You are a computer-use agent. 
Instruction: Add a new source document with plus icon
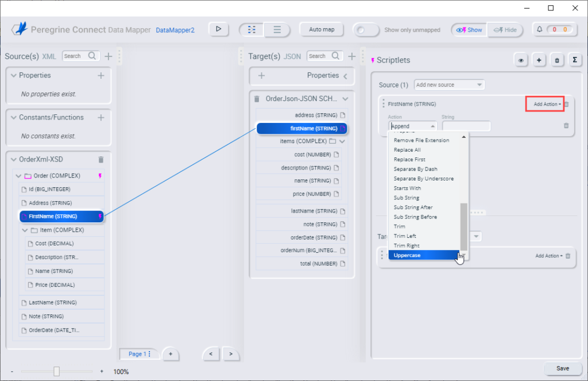point(108,56)
